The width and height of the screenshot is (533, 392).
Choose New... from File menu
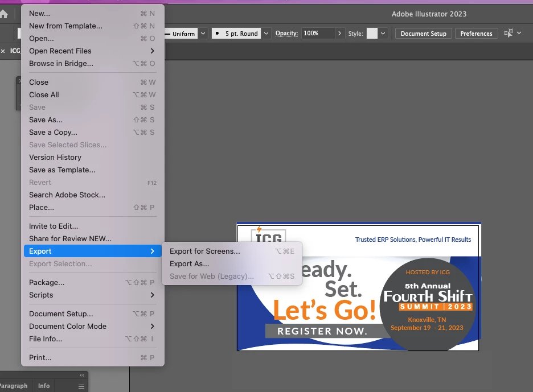[92, 13]
